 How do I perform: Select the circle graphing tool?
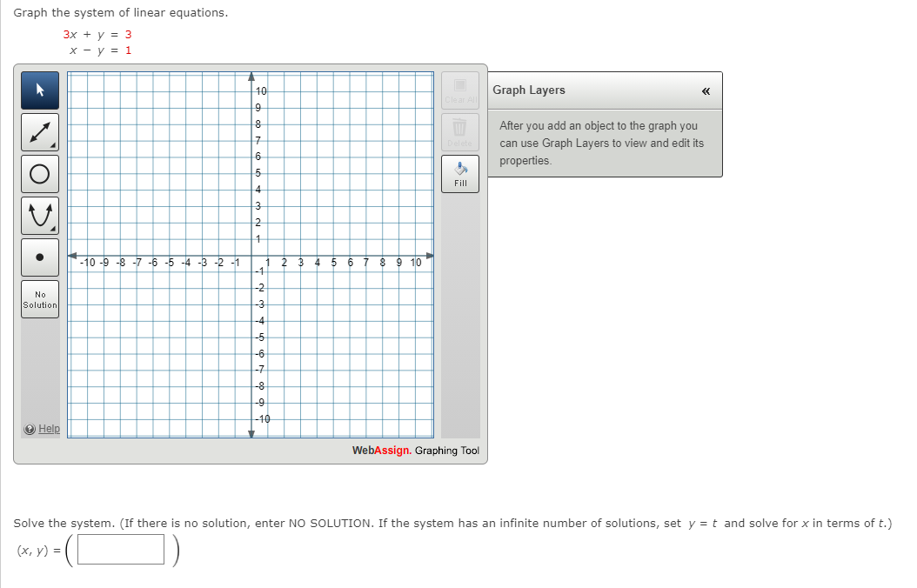point(39,173)
